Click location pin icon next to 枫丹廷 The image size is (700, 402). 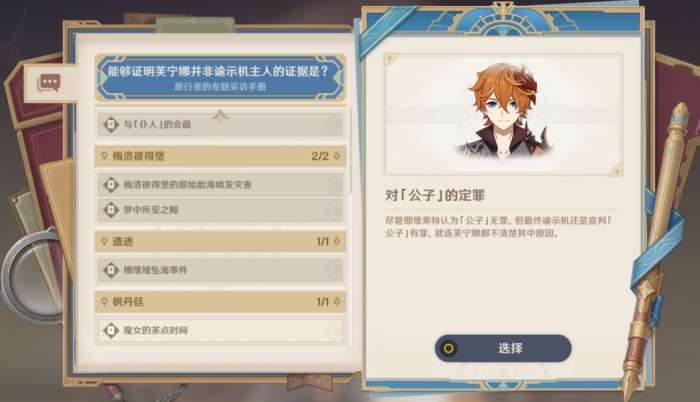point(104,302)
